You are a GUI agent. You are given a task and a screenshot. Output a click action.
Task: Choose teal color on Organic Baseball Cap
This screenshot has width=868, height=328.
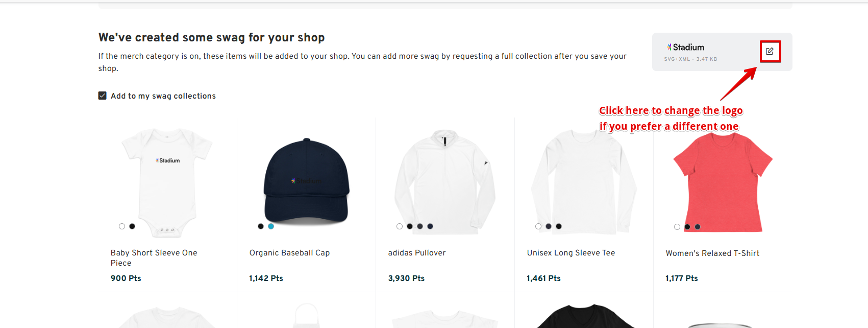tap(271, 226)
